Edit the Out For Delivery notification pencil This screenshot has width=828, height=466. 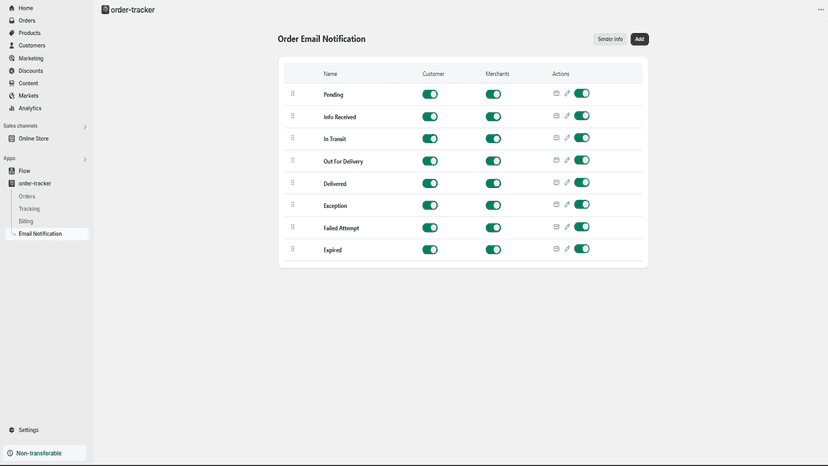pyautogui.click(x=567, y=160)
